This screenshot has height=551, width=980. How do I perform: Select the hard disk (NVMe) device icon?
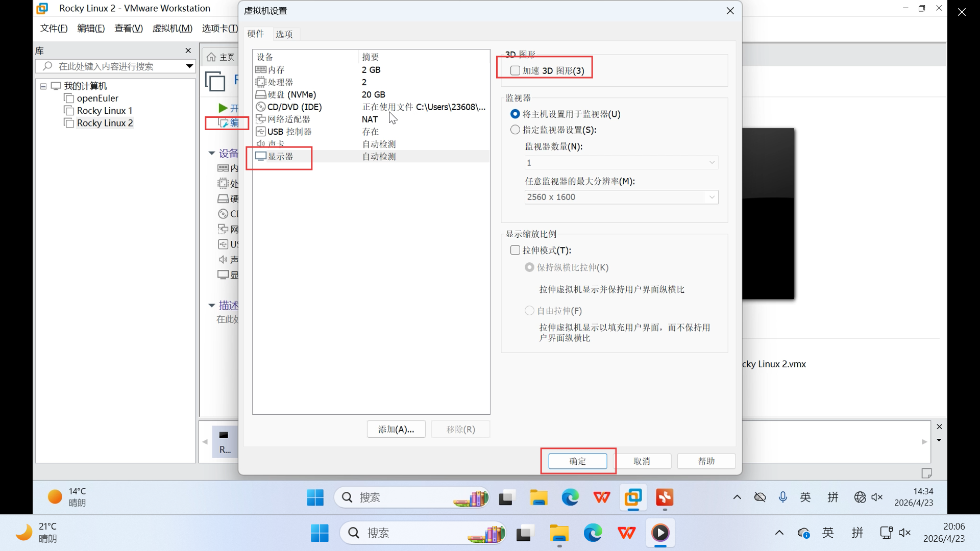click(x=261, y=94)
